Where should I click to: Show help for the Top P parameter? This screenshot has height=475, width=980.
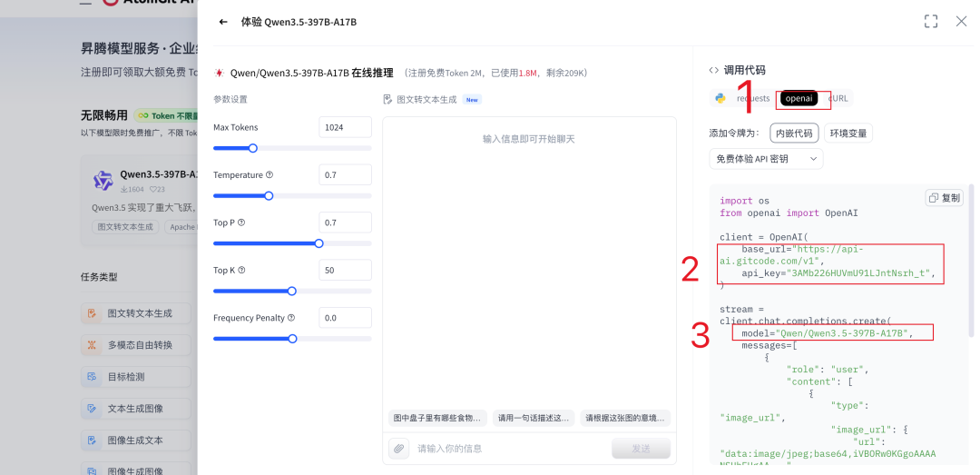pos(241,223)
